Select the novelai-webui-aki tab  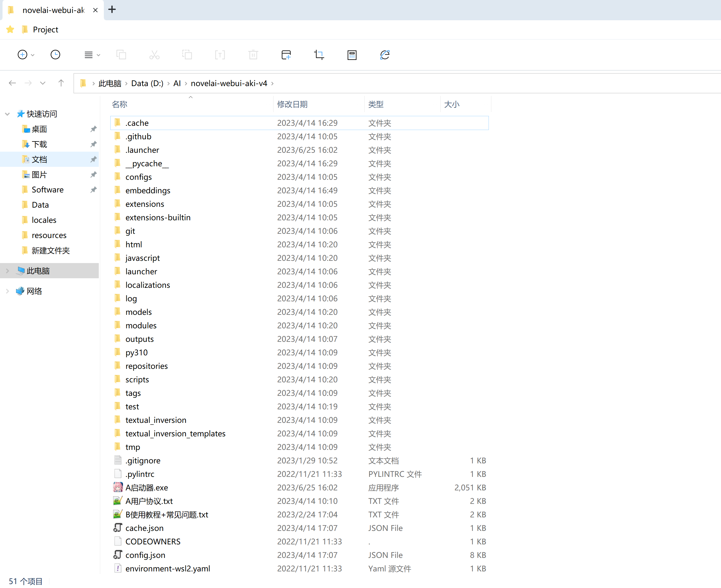coord(53,10)
